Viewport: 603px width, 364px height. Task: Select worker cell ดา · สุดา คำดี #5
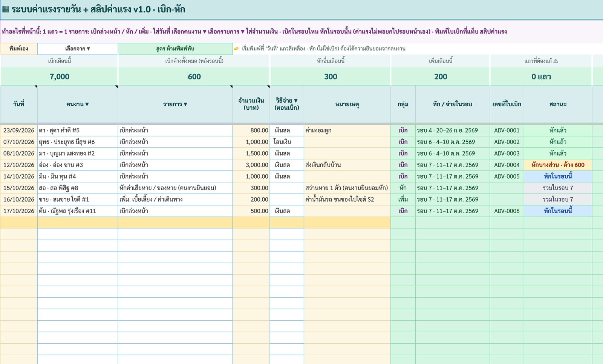click(x=78, y=130)
